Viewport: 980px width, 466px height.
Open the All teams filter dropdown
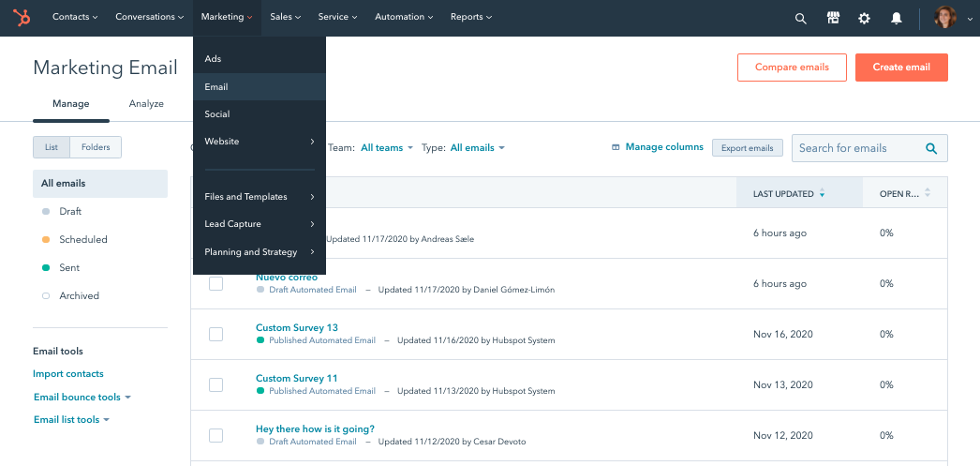point(387,148)
